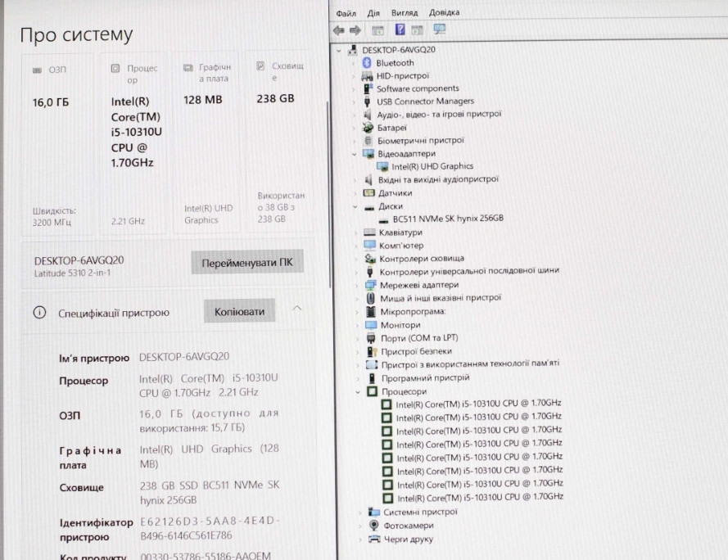The image size is (728, 560).
Task: Click the Back arrow in Device Manager toolbar
Action: click(x=339, y=30)
